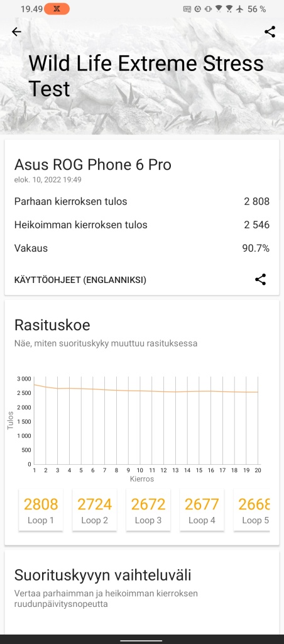Tap the Parhaan kierroksen tulos row
The height and width of the screenshot is (644, 284).
pyautogui.click(x=142, y=201)
